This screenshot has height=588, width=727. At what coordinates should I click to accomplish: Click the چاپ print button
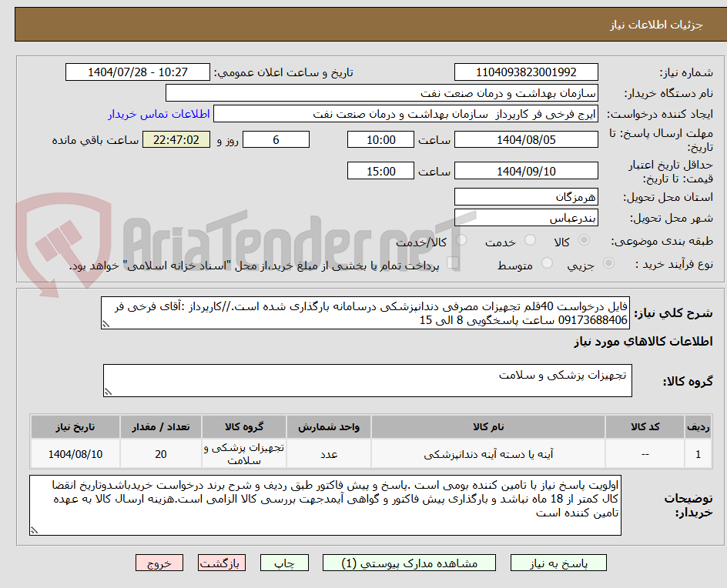point(284,563)
